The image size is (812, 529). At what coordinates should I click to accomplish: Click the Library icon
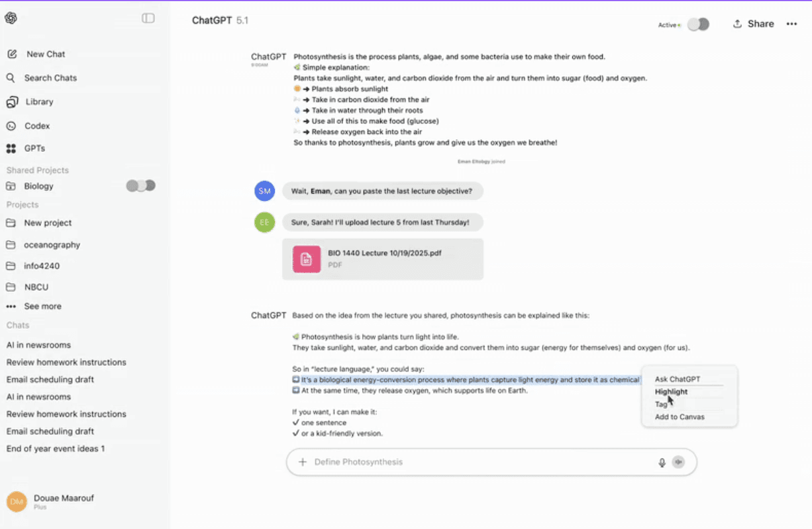pos(11,102)
